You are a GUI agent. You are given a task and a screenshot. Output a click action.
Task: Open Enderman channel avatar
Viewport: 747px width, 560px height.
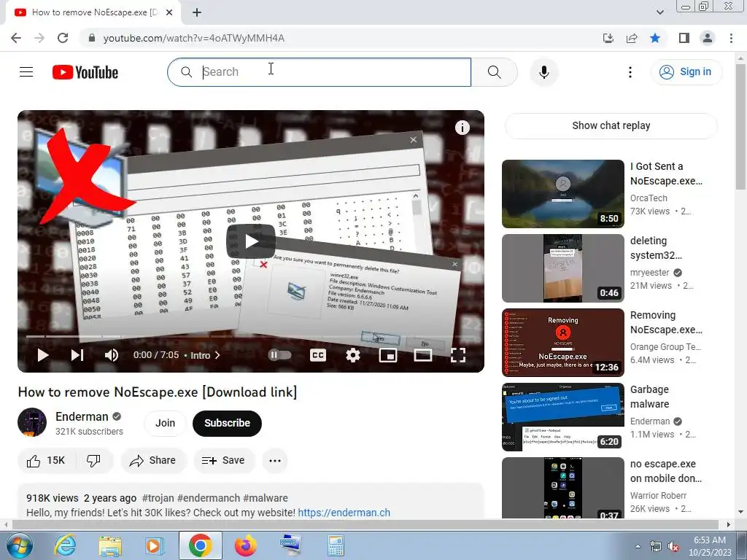coord(32,422)
